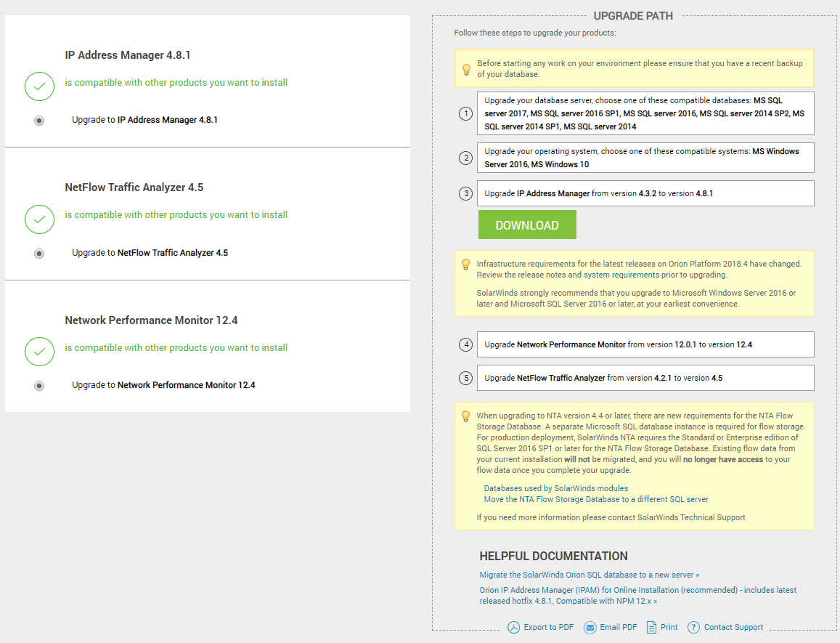Viewport: 840px width, 643px height.
Task: Open Databases used by SolarWinds modules link
Action: 556,488
